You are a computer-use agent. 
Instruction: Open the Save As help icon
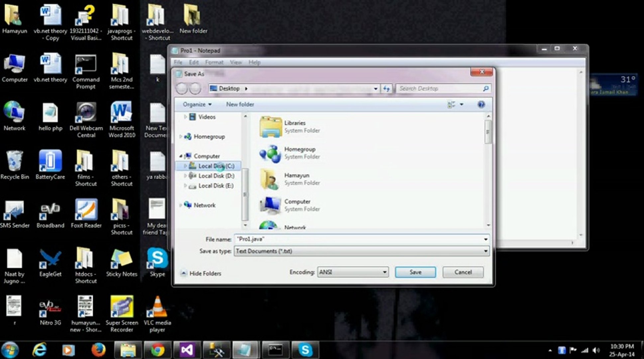tap(481, 104)
